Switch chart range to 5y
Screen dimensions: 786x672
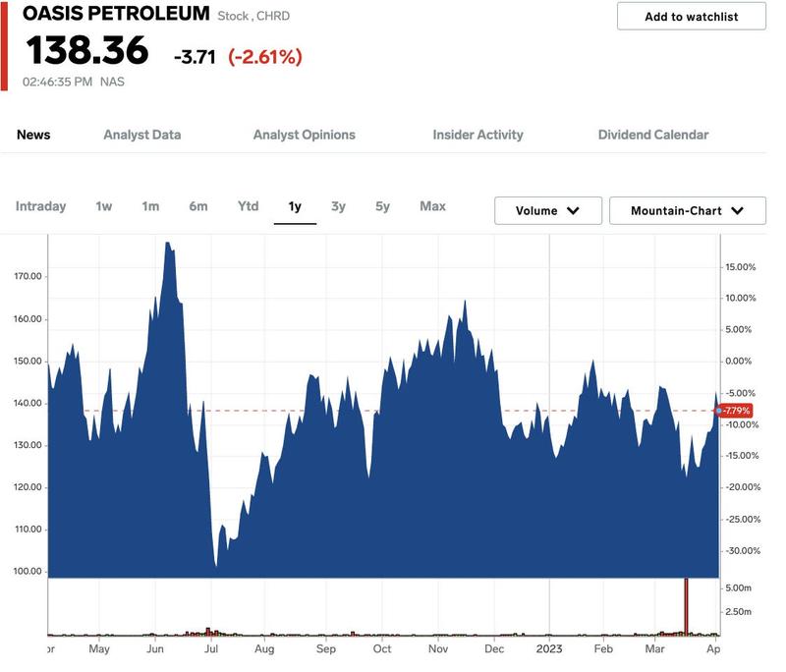click(382, 206)
